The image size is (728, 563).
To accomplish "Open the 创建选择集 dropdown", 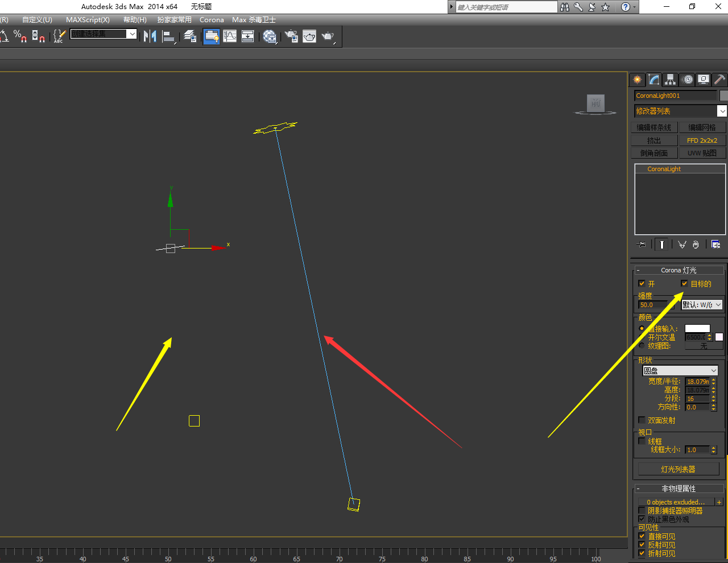I will (104, 34).
